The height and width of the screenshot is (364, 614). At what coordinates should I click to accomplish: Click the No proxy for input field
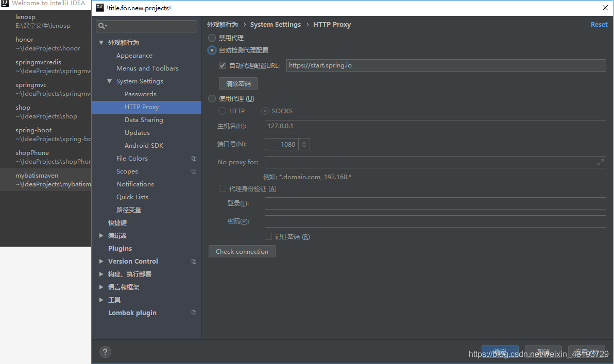[435, 162]
